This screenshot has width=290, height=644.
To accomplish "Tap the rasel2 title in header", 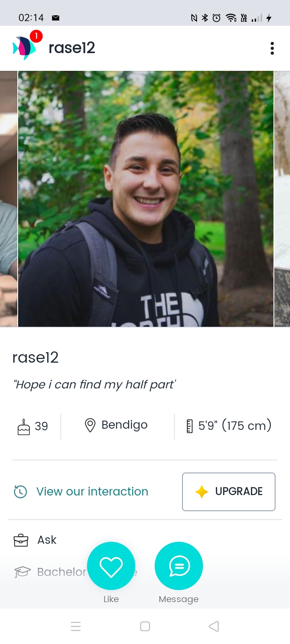I will (x=72, y=48).
